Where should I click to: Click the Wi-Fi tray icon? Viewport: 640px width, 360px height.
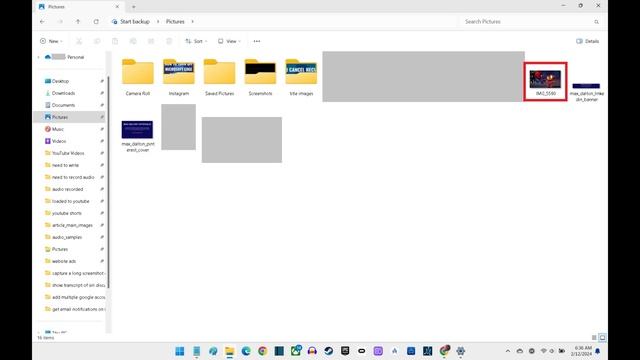(543, 351)
